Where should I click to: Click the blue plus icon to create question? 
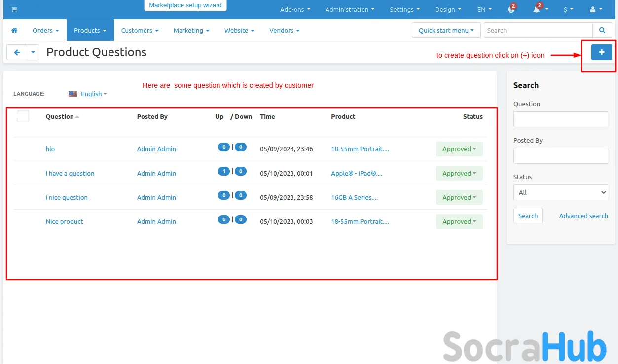point(601,52)
